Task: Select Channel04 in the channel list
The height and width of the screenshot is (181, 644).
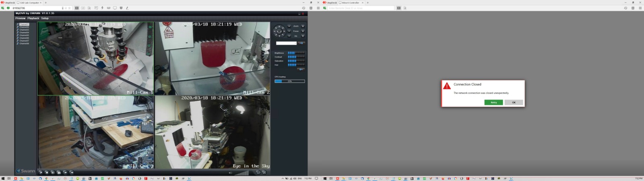Action: 24,33
